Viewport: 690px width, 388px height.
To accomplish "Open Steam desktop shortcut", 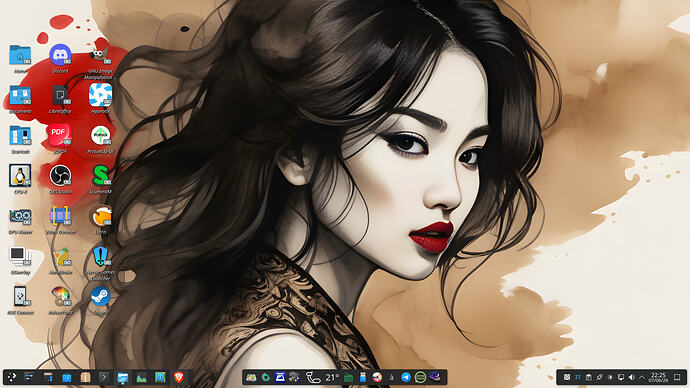I will pos(100,296).
